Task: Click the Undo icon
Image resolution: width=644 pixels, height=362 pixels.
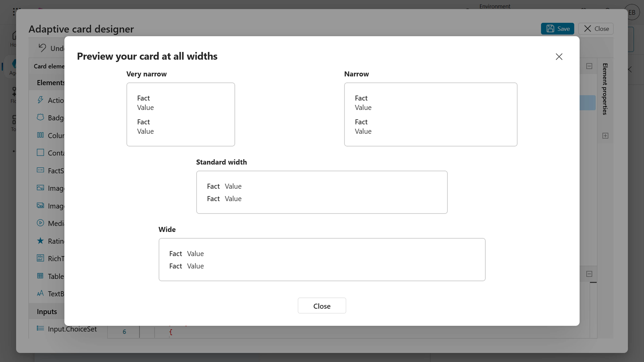Action: tap(43, 48)
